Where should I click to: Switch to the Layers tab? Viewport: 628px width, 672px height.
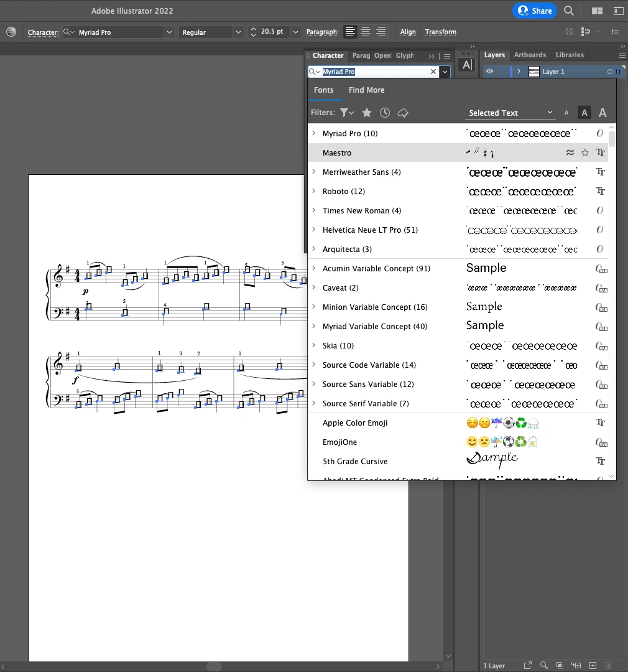[x=494, y=55]
